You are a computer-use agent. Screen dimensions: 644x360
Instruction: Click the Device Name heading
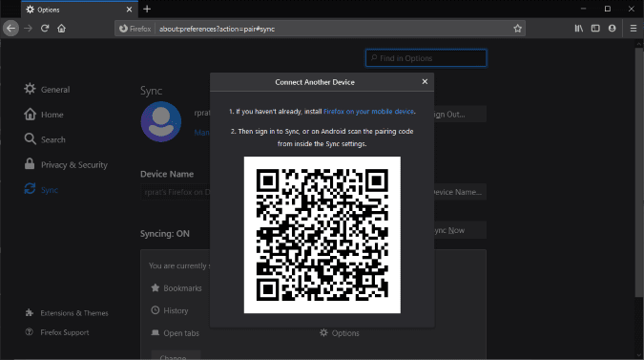tap(167, 174)
